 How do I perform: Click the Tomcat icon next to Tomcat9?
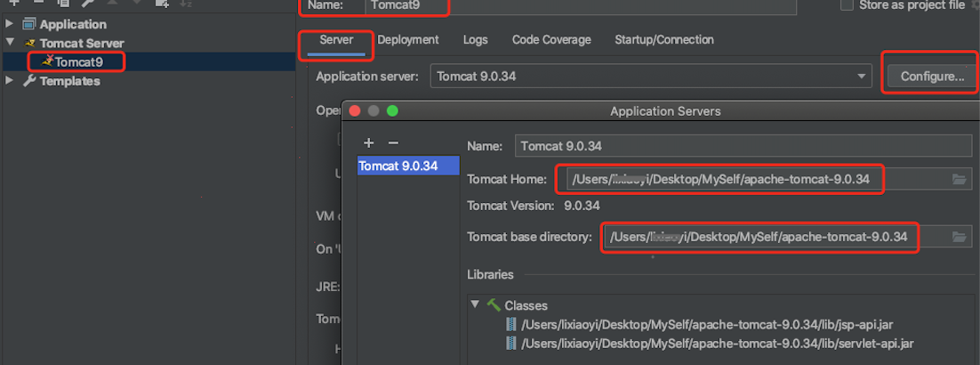(x=46, y=61)
